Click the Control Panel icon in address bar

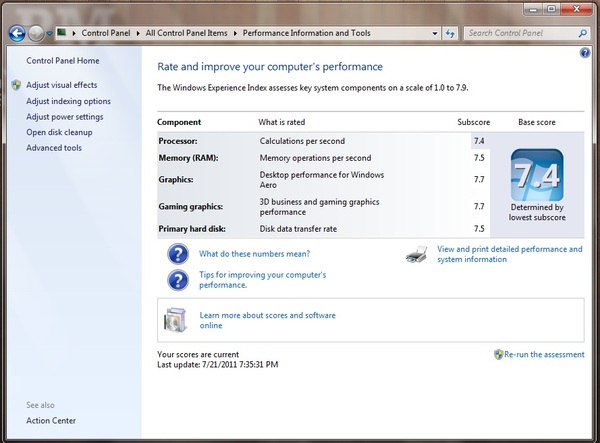pos(62,33)
